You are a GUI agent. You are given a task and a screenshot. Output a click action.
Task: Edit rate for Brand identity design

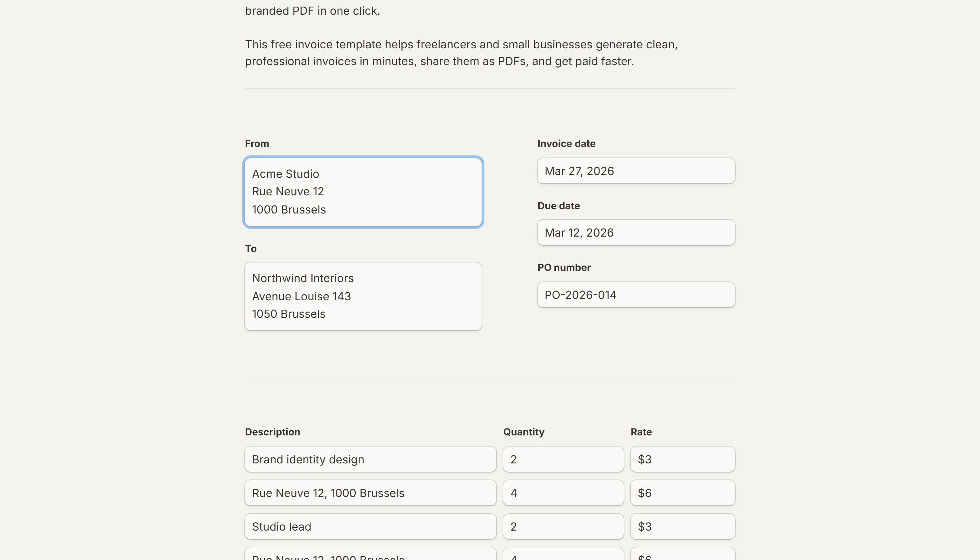[x=683, y=459]
